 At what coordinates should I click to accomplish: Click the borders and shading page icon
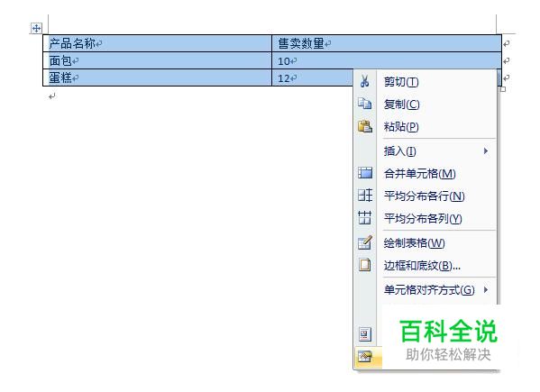coord(365,265)
